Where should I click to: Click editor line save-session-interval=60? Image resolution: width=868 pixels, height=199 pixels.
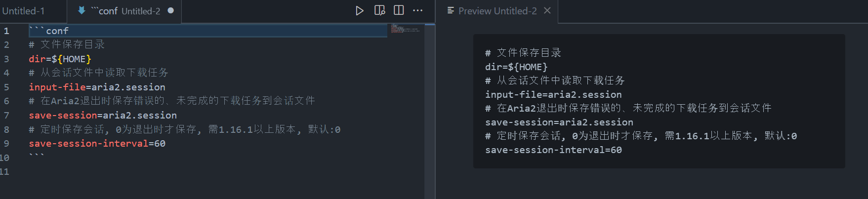tap(97, 143)
